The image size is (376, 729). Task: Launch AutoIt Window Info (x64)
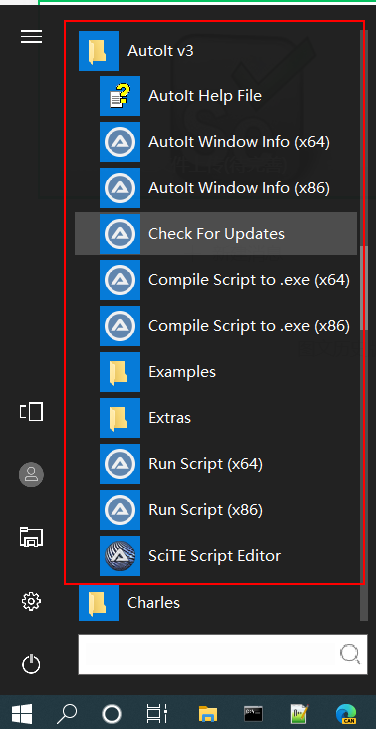click(x=216, y=142)
